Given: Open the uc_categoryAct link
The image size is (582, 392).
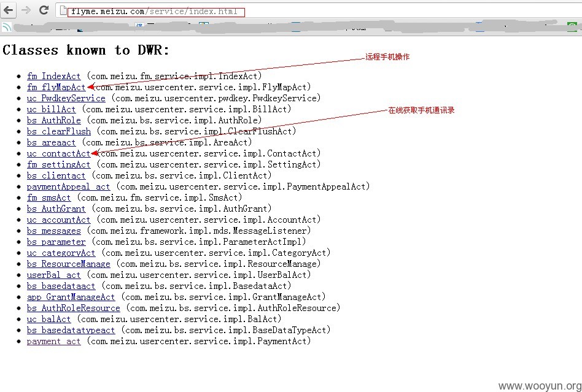Looking at the screenshot, I should coord(61,253).
